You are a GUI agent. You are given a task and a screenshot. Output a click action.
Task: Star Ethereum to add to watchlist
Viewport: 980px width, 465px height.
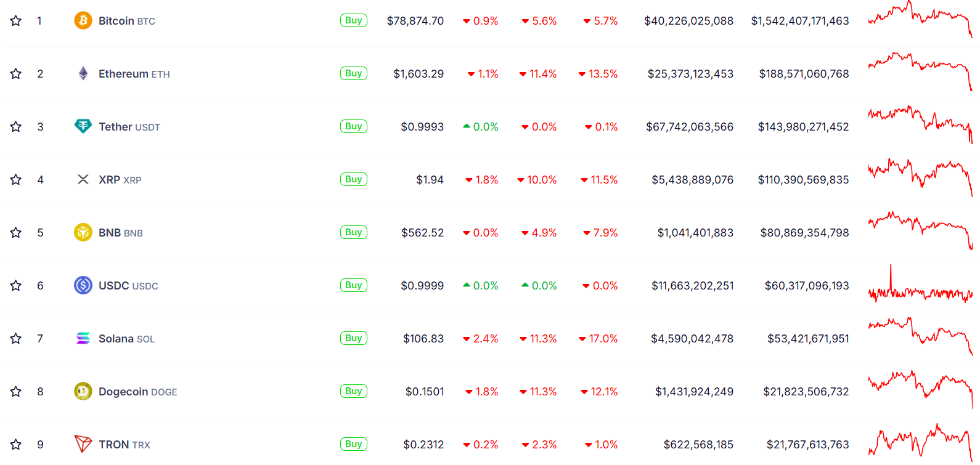coord(16,74)
